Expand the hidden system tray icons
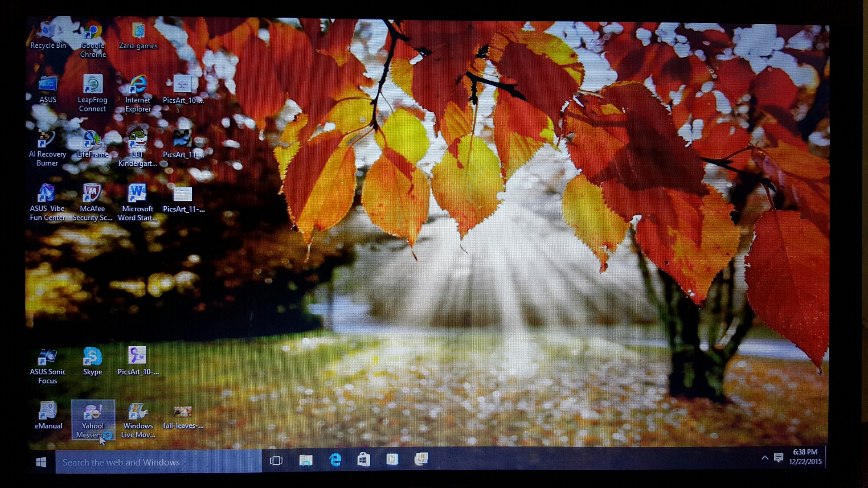Screen dimensions: 868x488 click(x=765, y=458)
